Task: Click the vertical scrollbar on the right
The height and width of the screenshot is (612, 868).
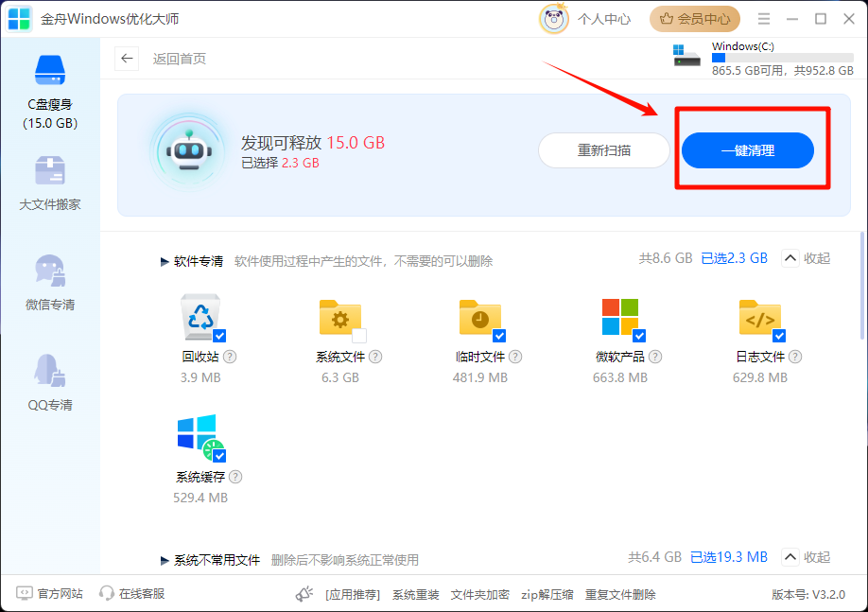Action: pyautogui.click(x=862, y=286)
